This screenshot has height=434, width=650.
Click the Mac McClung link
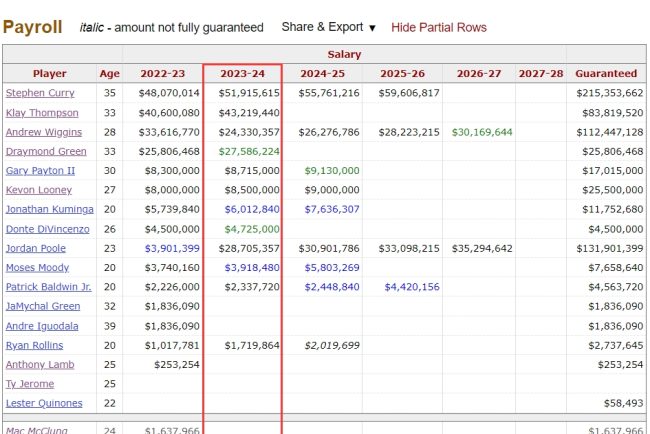point(36,430)
